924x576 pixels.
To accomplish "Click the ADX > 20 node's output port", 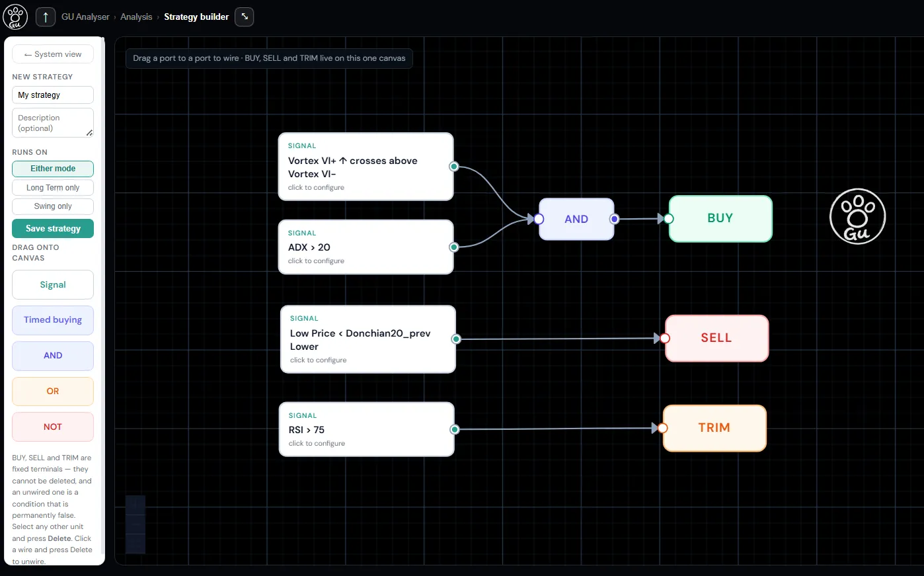I will click(x=454, y=247).
